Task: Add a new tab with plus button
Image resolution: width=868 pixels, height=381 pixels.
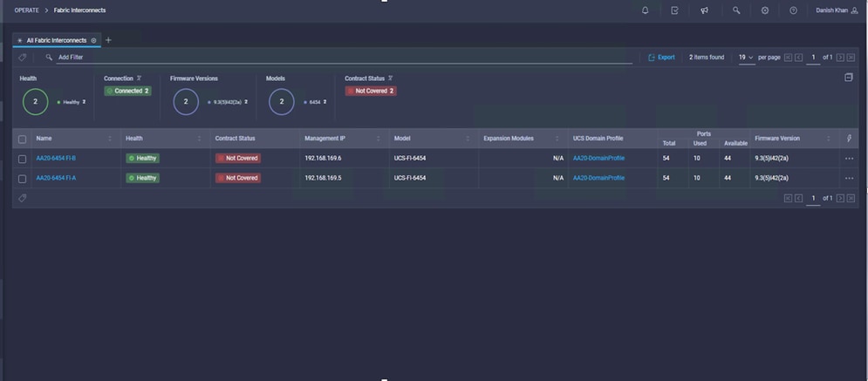Action: tap(108, 40)
